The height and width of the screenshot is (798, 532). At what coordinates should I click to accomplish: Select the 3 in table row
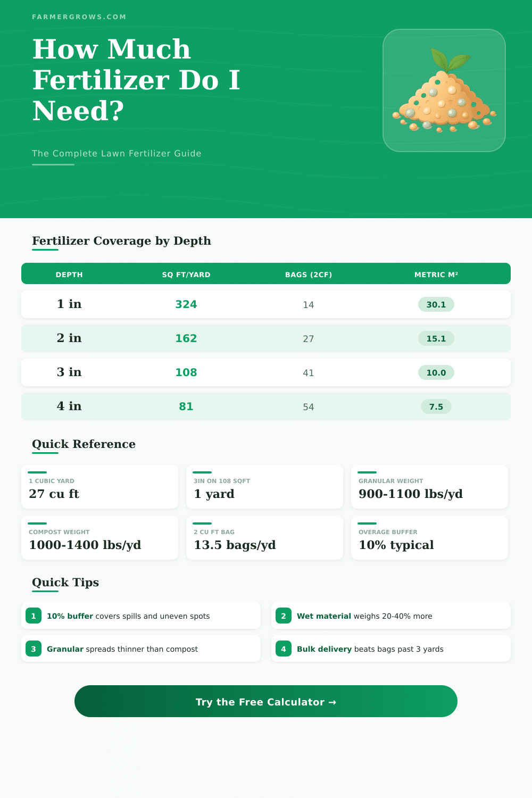point(266,372)
